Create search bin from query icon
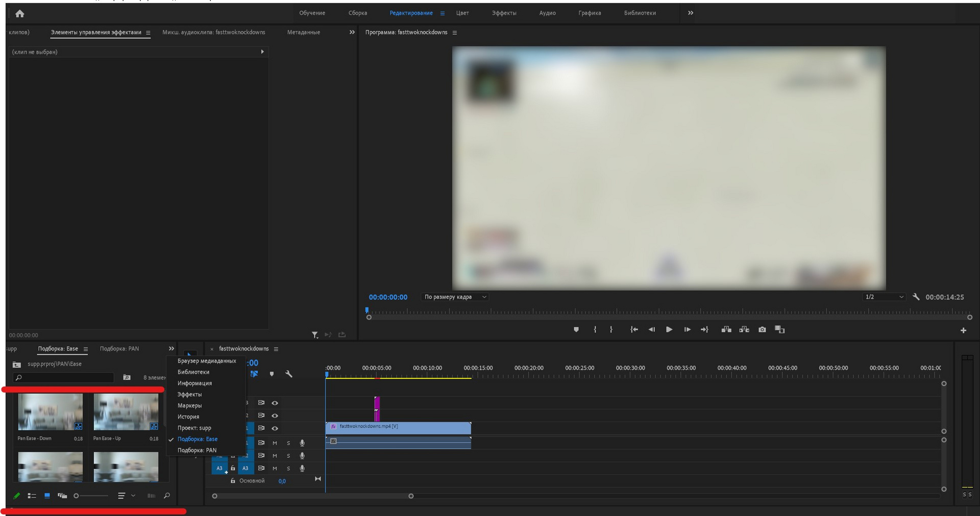The width and height of the screenshot is (980, 516). pyautogui.click(x=127, y=378)
